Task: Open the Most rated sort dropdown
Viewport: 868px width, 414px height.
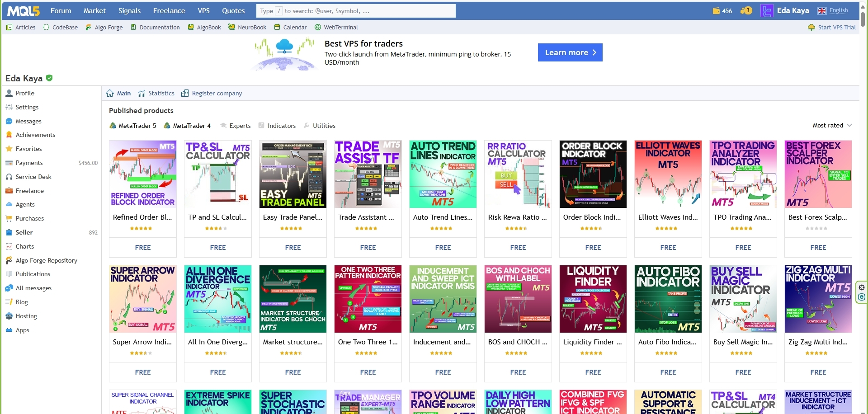Action: coord(832,125)
